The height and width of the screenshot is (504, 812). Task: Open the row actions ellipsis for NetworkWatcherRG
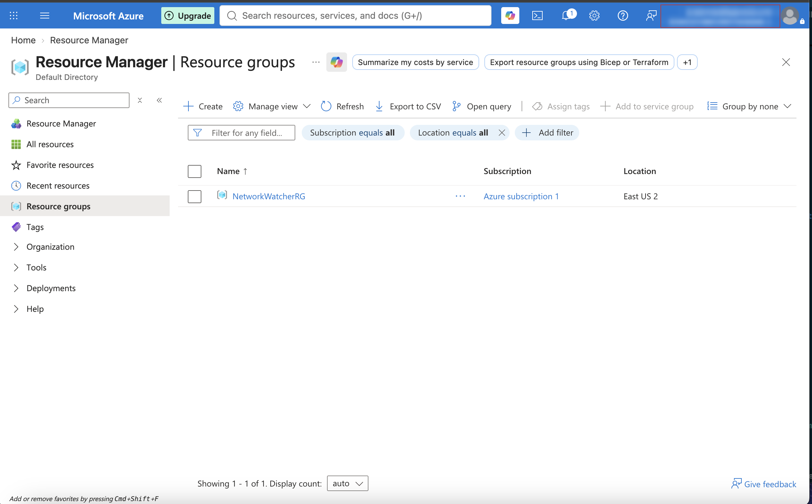tap(460, 196)
